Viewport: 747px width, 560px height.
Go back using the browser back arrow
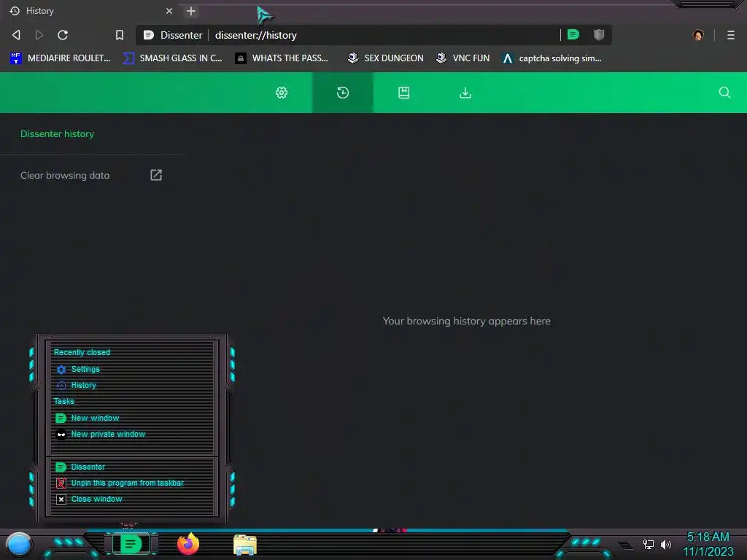16,35
